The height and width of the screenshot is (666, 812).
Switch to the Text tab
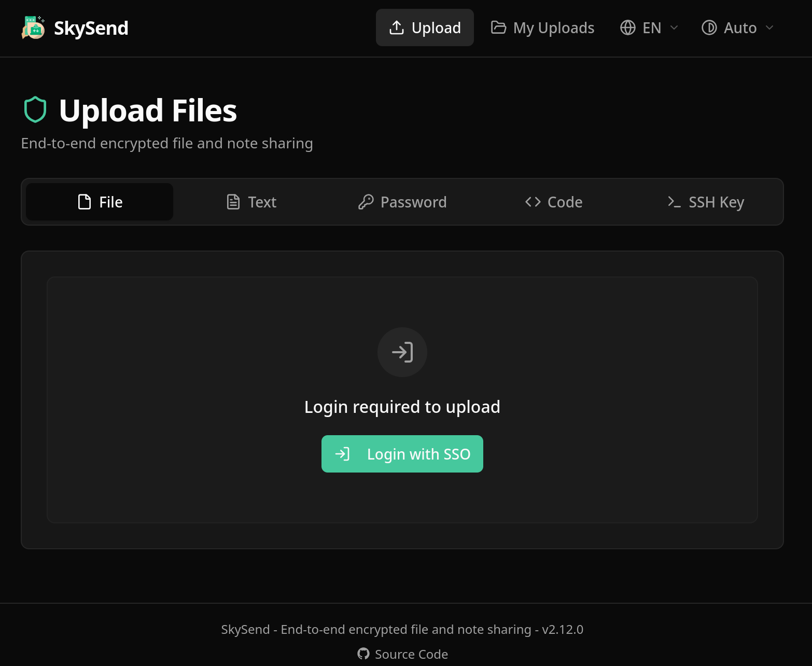pos(251,202)
